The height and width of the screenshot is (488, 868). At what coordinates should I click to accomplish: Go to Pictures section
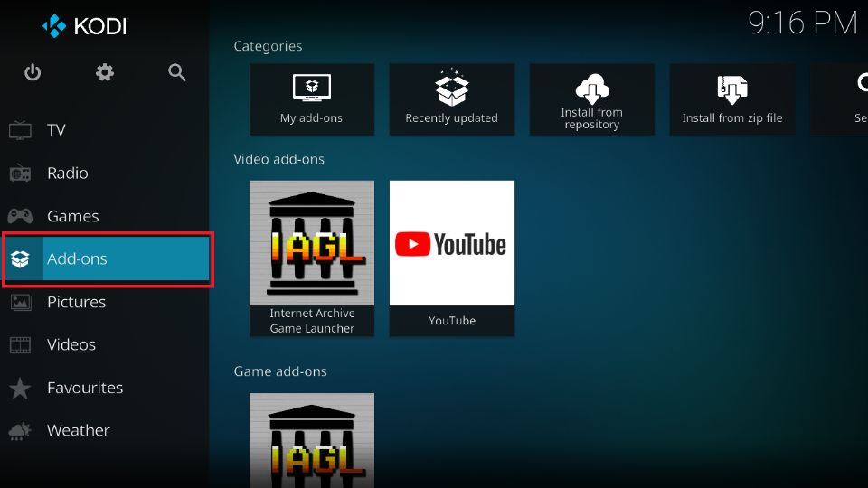tap(105, 302)
